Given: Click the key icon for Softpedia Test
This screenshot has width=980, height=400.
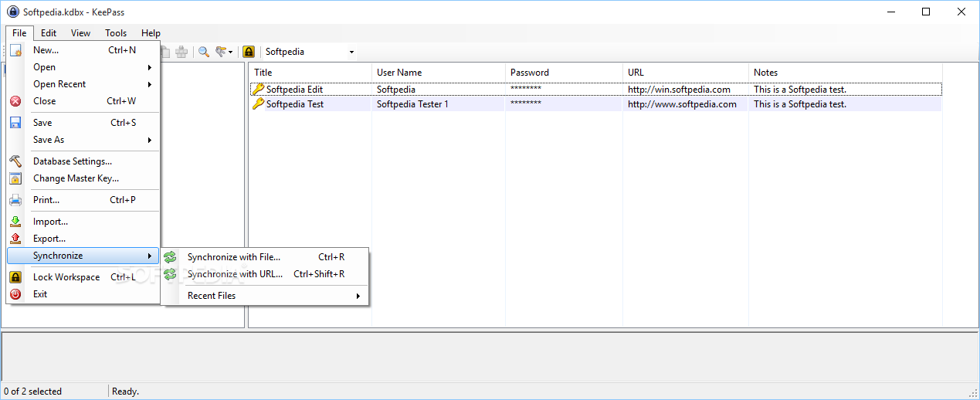Looking at the screenshot, I should pyautogui.click(x=259, y=104).
